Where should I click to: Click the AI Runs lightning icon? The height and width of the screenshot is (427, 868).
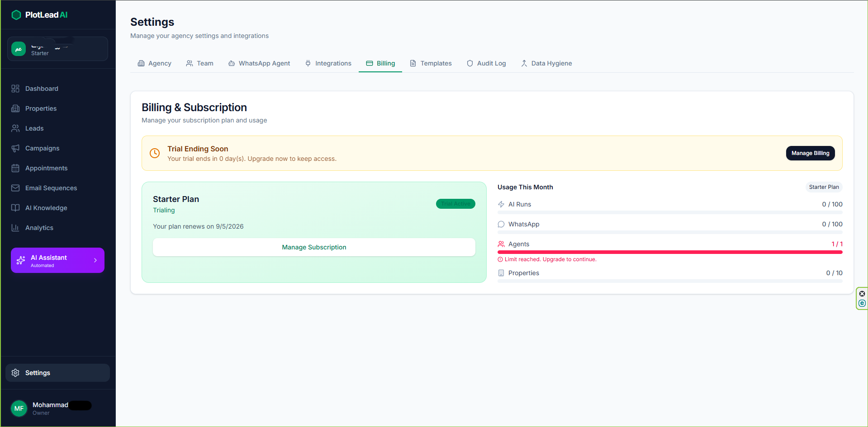click(x=501, y=204)
